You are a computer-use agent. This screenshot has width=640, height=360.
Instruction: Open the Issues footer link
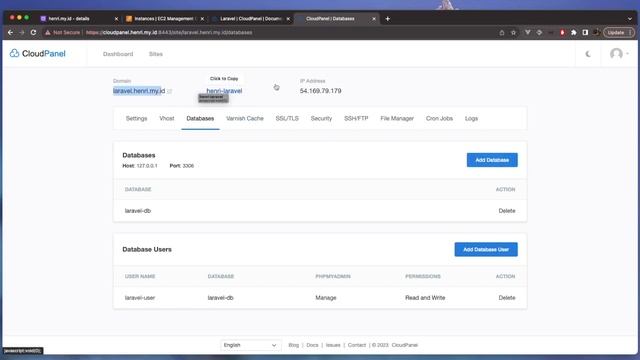333,345
